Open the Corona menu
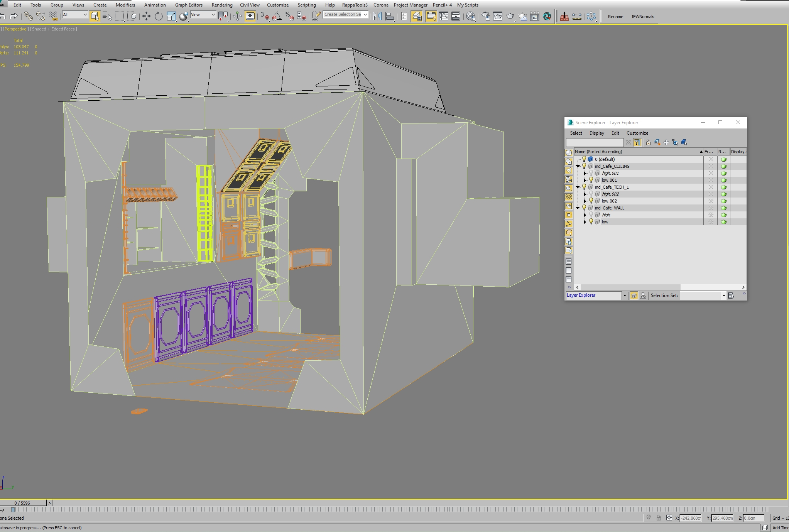 [381, 5]
